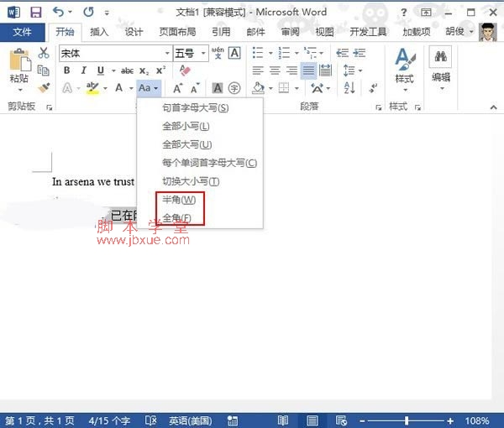This screenshot has height=428, width=504.
Task: Click the Styles gallery icon
Action: point(405,60)
